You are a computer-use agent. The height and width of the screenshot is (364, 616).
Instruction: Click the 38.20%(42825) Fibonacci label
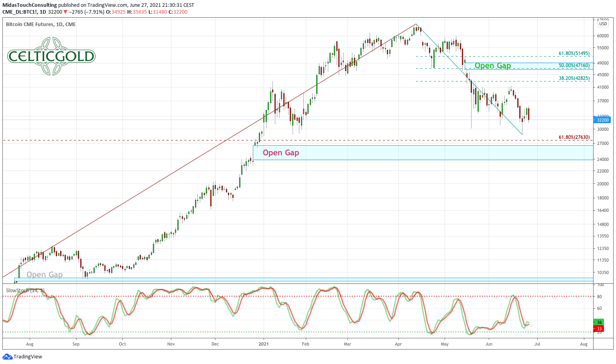(x=574, y=78)
